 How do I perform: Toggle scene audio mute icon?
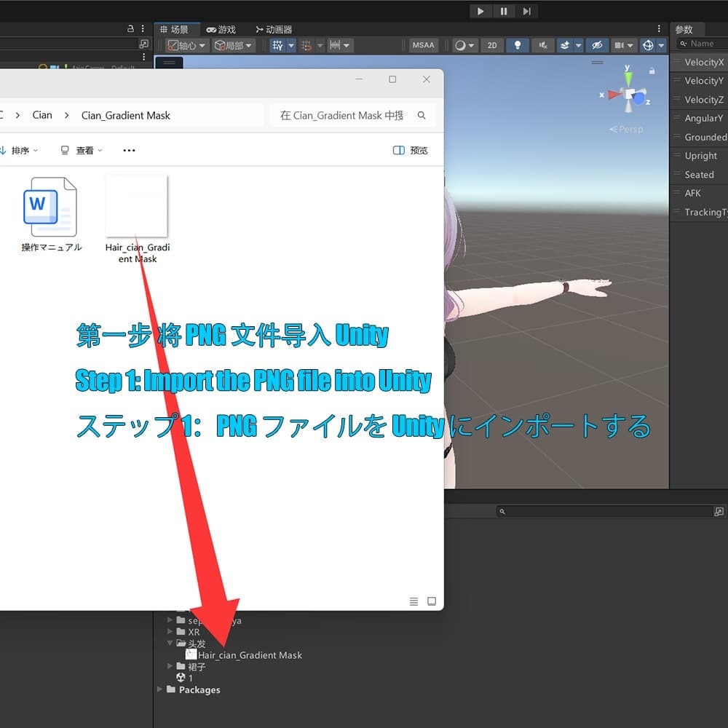point(542,45)
